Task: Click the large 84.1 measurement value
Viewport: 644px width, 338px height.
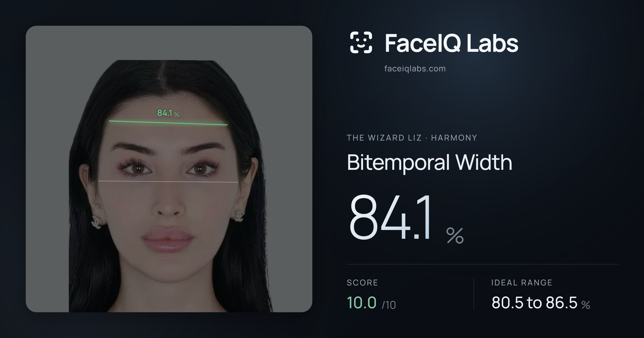Action: [390, 218]
